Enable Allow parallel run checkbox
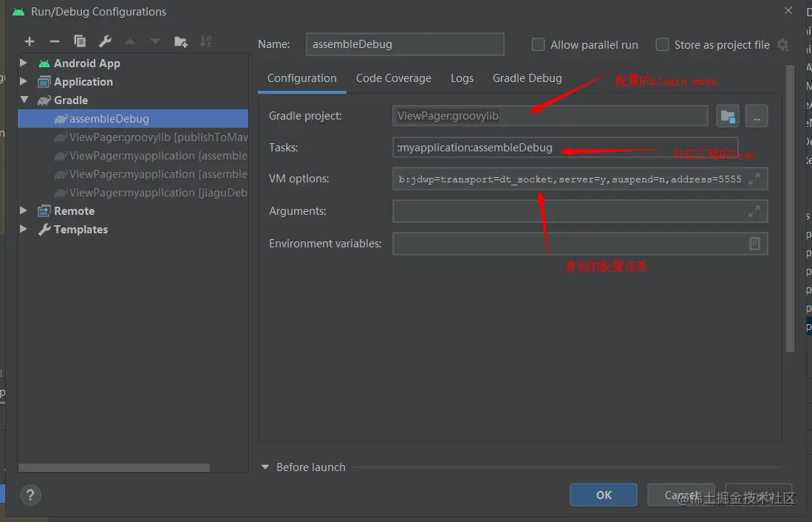The image size is (812, 522). 539,45
